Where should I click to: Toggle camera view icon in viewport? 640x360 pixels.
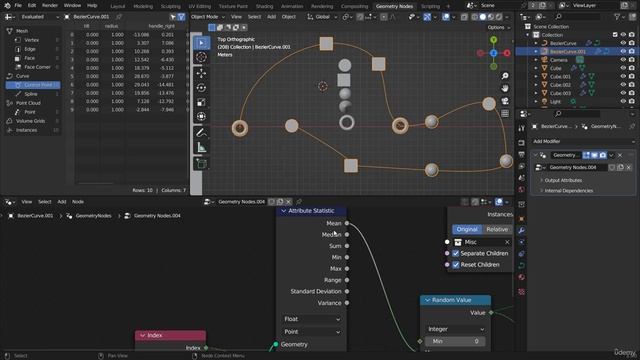505,101
